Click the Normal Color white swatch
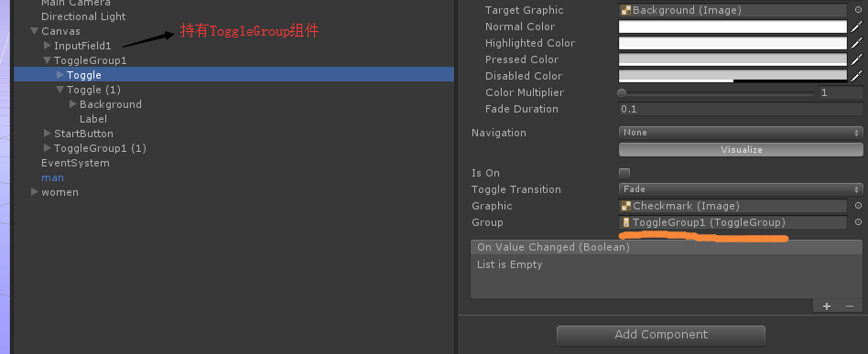Viewport: 868px width, 354px height. (x=732, y=27)
